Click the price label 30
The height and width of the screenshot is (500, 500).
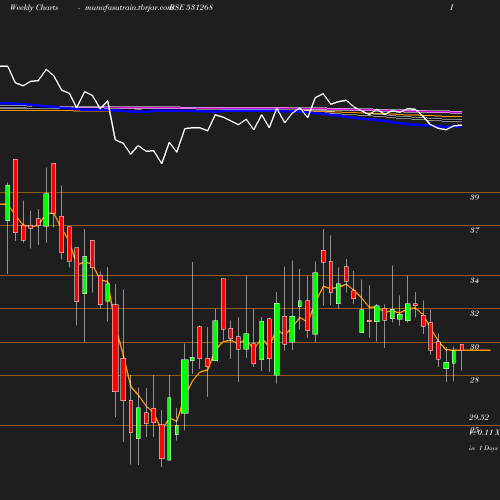(x=475, y=347)
